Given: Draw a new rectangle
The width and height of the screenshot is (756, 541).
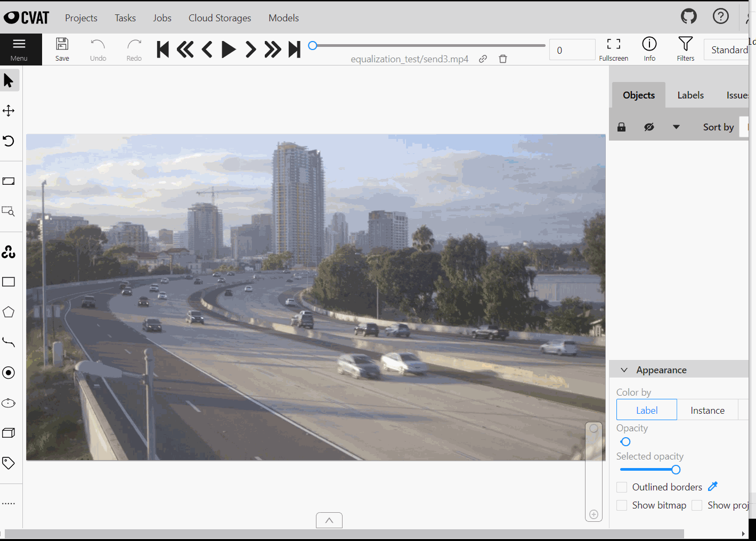Looking at the screenshot, I should click(9, 282).
